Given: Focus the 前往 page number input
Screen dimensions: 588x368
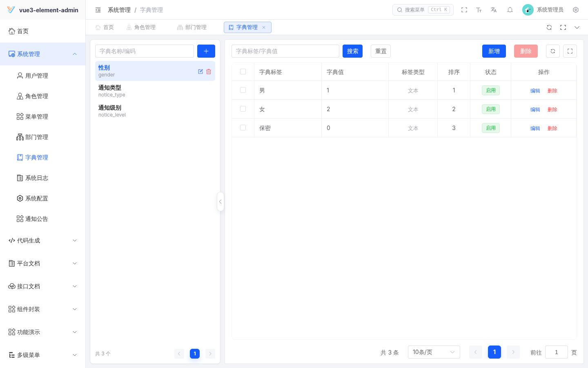Looking at the screenshot, I should click(x=557, y=352).
